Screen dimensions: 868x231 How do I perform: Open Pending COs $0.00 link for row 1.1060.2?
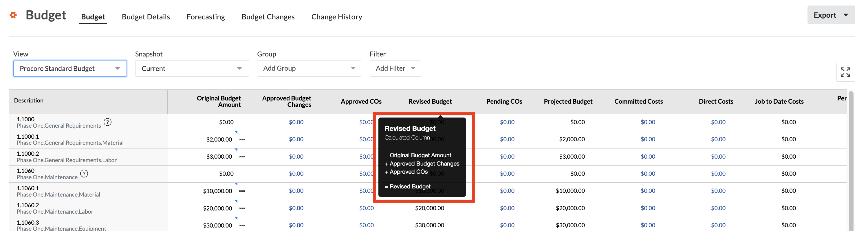pyautogui.click(x=507, y=208)
